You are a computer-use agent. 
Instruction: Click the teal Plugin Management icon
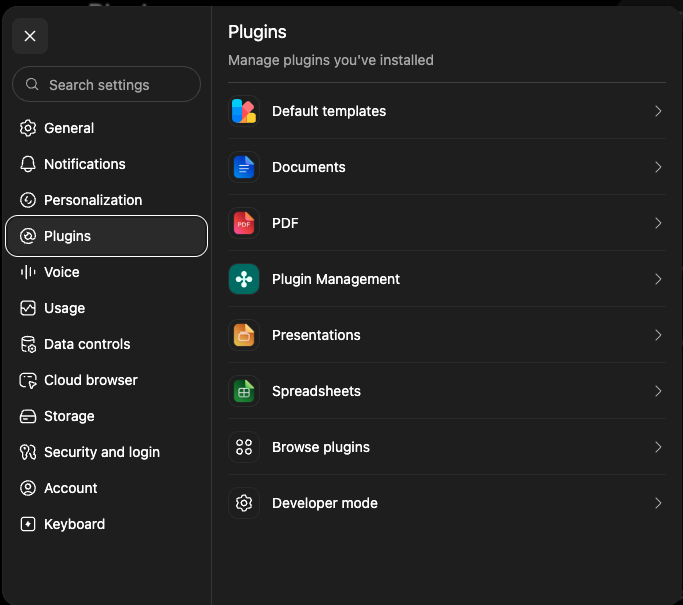(244, 279)
